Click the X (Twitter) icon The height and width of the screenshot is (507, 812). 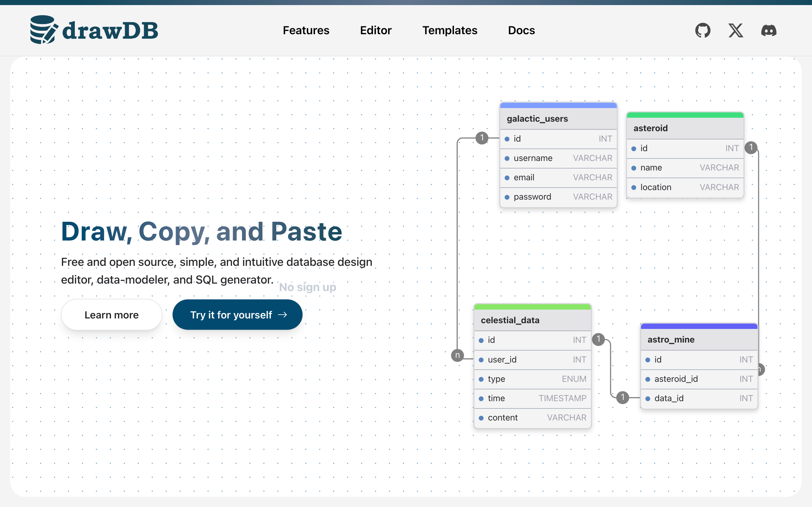[x=736, y=30]
